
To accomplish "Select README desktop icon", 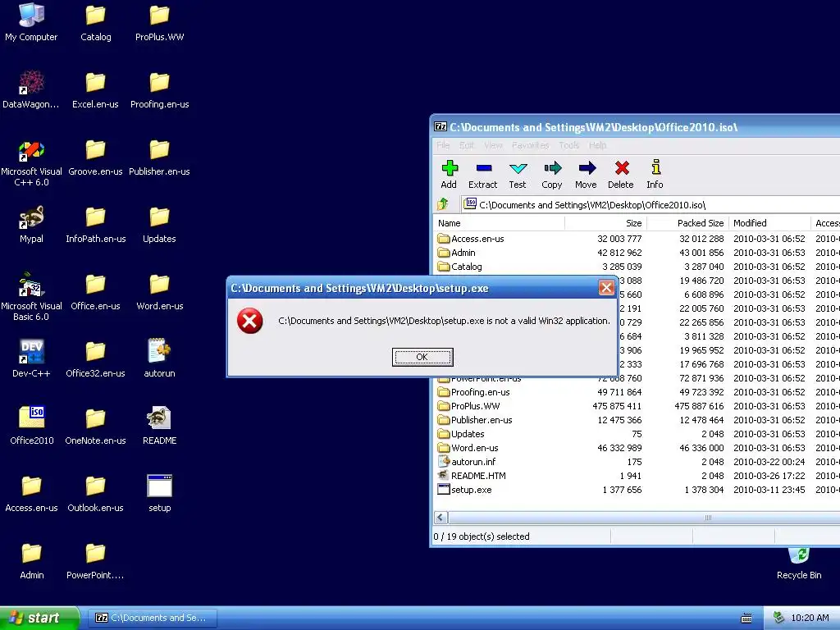I will click(159, 426).
